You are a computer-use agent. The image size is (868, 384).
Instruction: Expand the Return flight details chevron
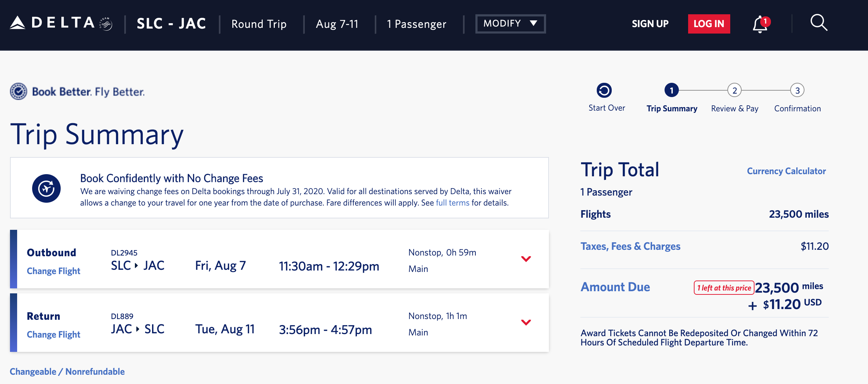526,322
